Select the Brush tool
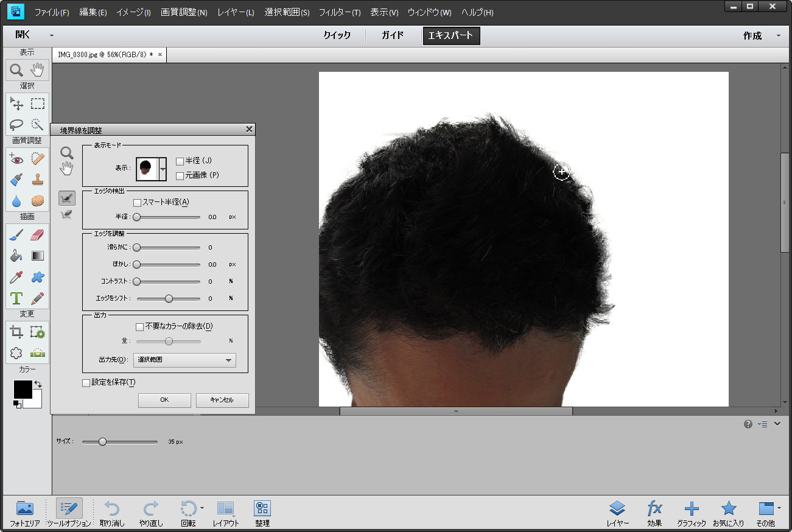The image size is (792, 532). [x=16, y=235]
